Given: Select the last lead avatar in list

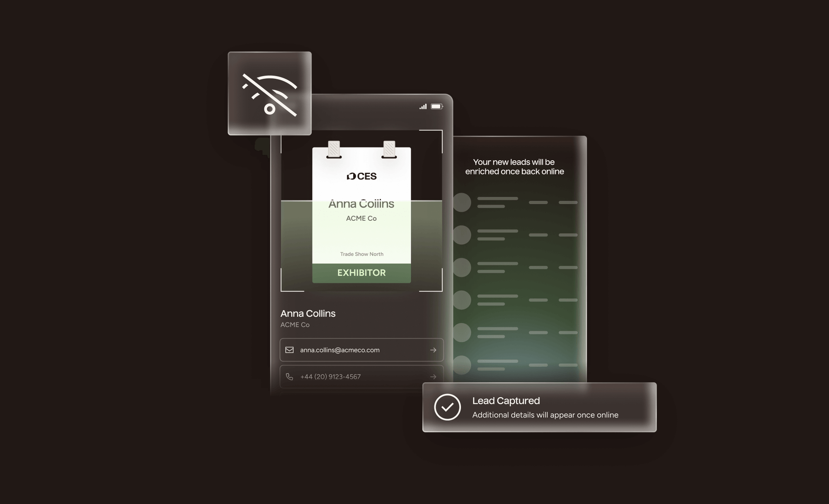Looking at the screenshot, I should coord(462,365).
